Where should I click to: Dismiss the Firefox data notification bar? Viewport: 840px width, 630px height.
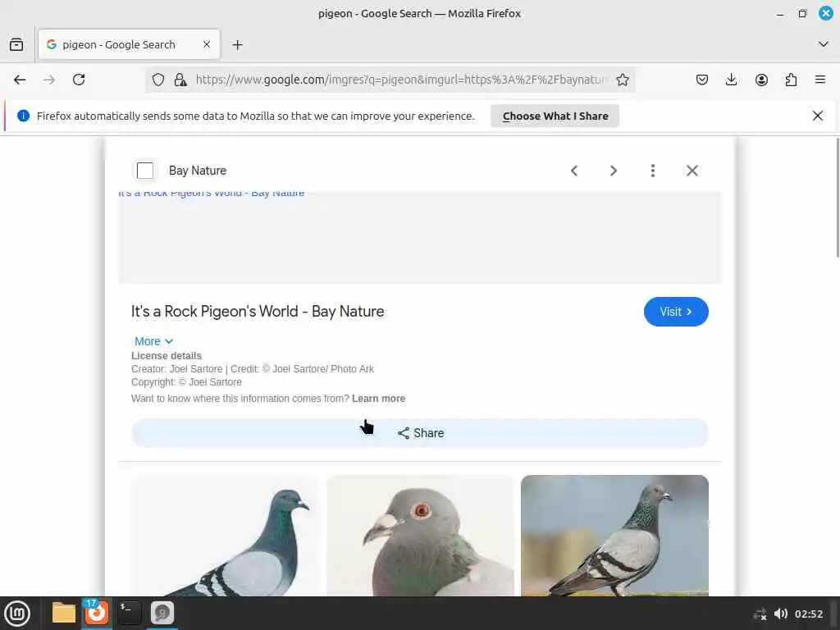coord(818,116)
